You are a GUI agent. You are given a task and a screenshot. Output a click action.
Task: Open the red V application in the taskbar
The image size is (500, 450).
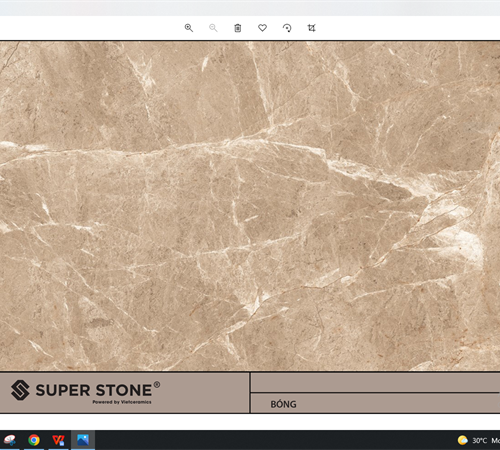(x=58, y=440)
